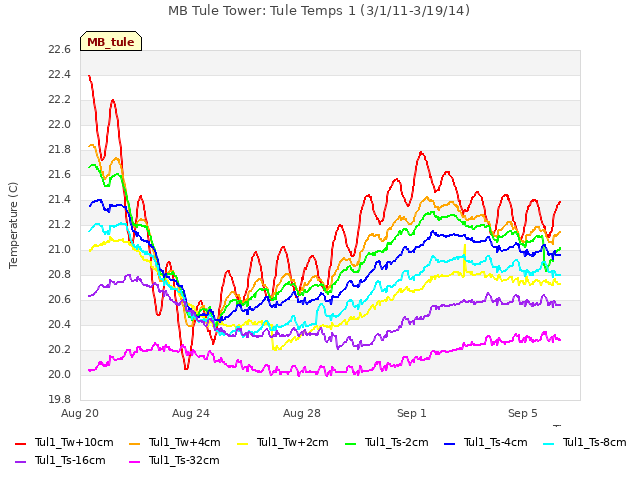Viewport: 640px width, 480px height.
Task: Click the Temperature (C) axis label
Action: tap(13, 225)
